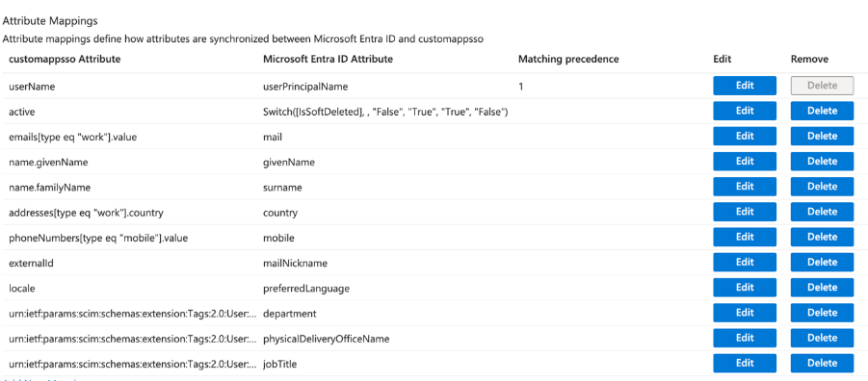
Task: Edit the locale mapping
Action: [x=745, y=288]
